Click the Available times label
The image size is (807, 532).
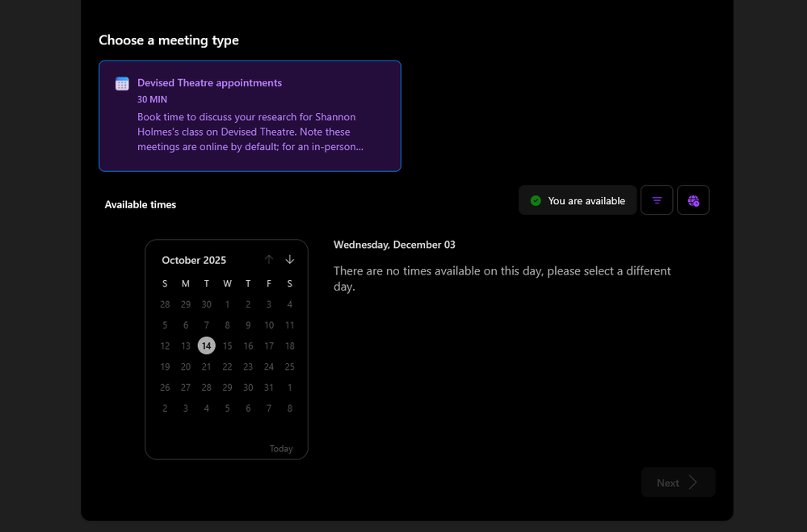click(141, 205)
